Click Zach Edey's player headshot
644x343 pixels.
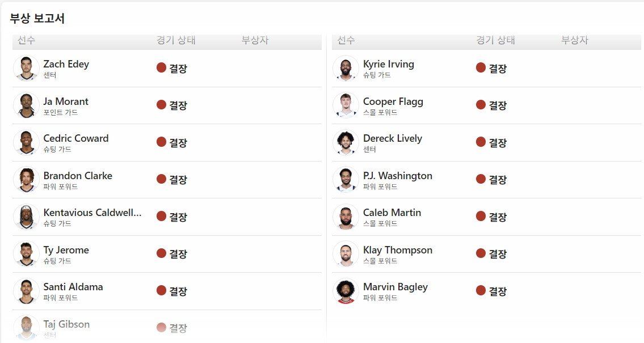[26, 69]
